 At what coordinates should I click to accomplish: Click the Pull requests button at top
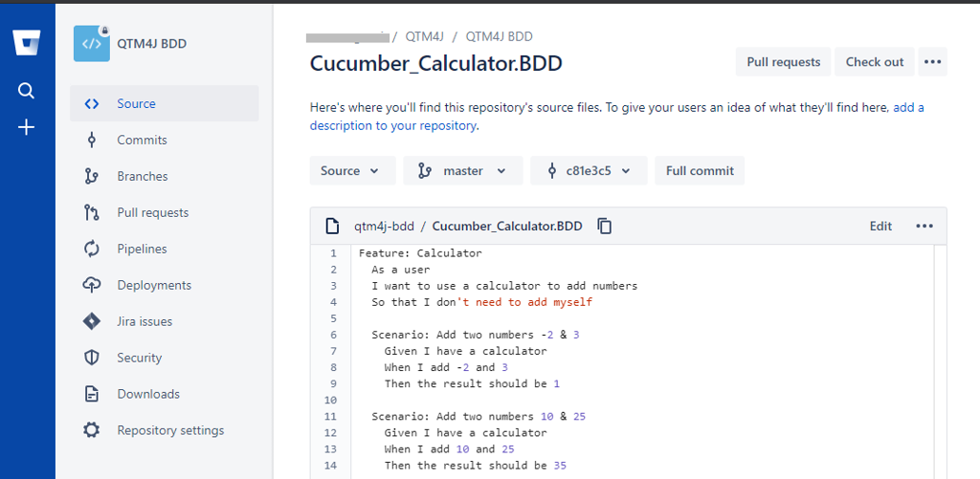(x=783, y=62)
